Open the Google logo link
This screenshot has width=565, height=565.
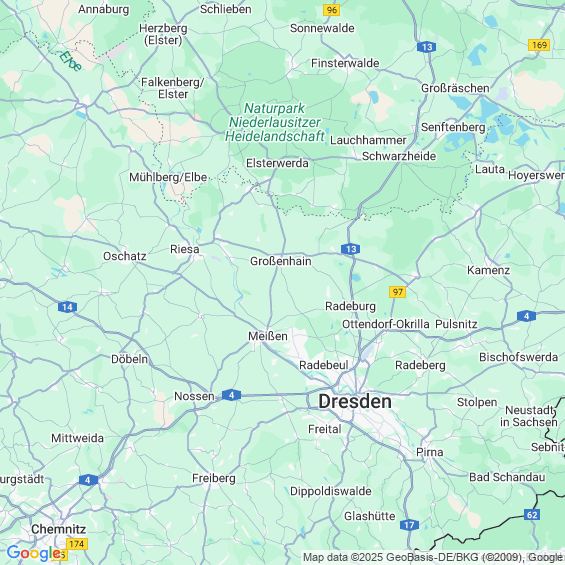coord(34,553)
